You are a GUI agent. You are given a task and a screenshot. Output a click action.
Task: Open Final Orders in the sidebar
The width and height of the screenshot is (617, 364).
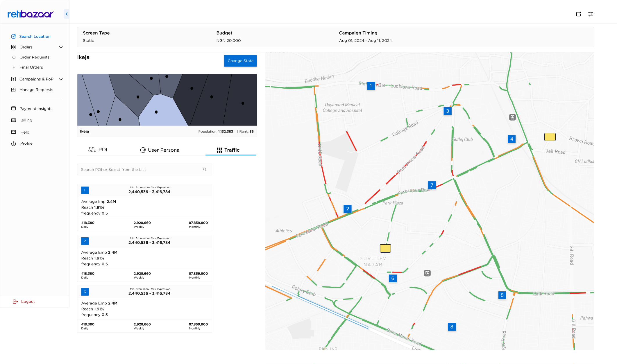coord(31,67)
